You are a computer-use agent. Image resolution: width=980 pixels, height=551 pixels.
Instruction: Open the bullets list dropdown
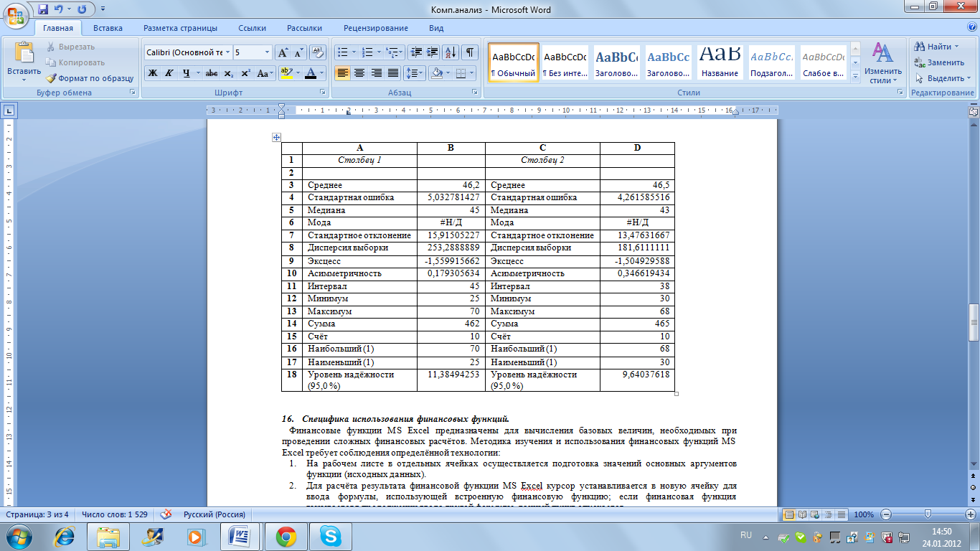pyautogui.click(x=354, y=52)
